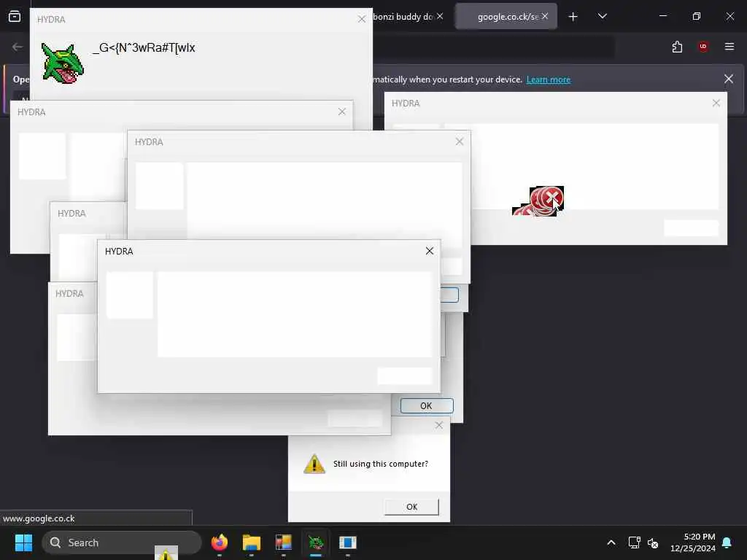The width and height of the screenshot is (747, 560).
Task: Switch to the bonzi buddy tab
Action: tap(403, 17)
